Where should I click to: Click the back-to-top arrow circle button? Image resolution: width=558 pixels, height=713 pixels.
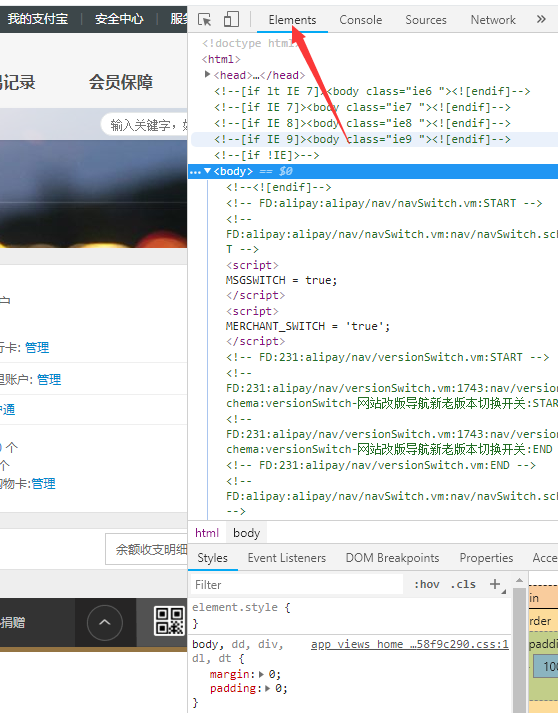click(105, 623)
